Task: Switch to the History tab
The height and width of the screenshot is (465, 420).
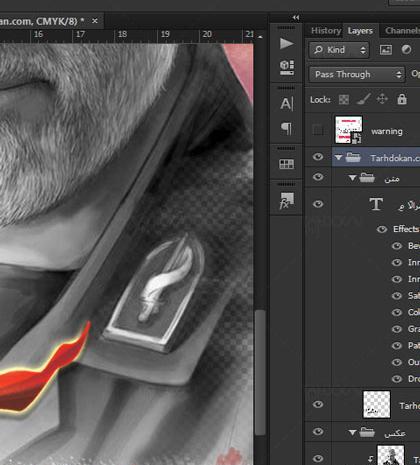Action: (326, 31)
